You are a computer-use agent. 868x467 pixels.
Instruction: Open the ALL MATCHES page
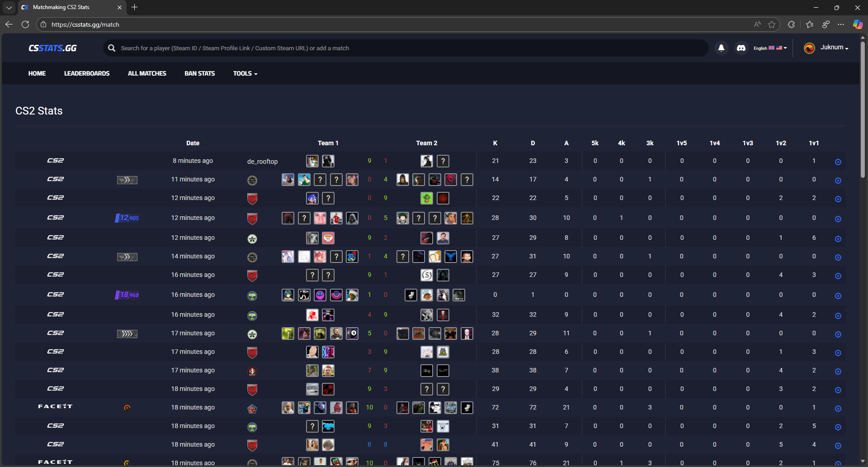click(x=147, y=73)
